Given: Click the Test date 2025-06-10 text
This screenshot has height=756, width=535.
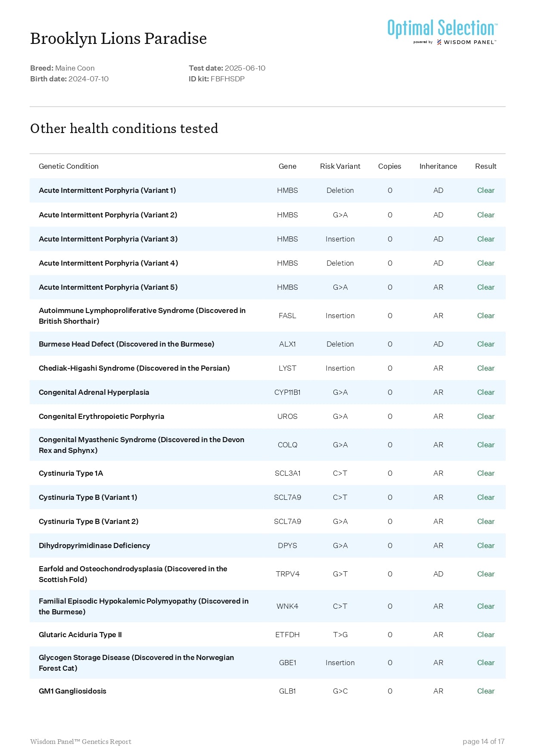Looking at the screenshot, I should point(227,68).
